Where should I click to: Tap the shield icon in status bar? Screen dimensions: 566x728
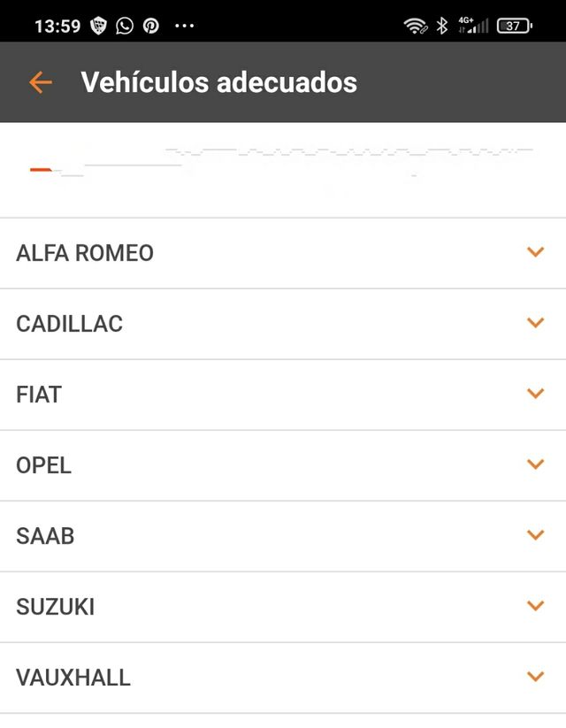(x=99, y=26)
